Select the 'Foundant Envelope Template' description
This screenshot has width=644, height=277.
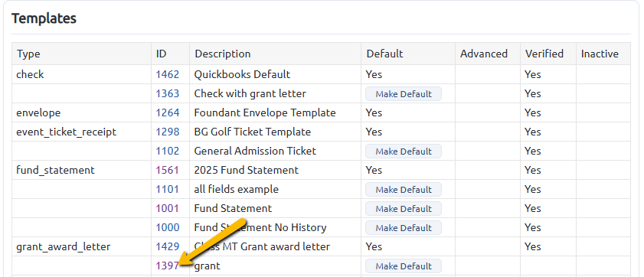click(x=265, y=112)
